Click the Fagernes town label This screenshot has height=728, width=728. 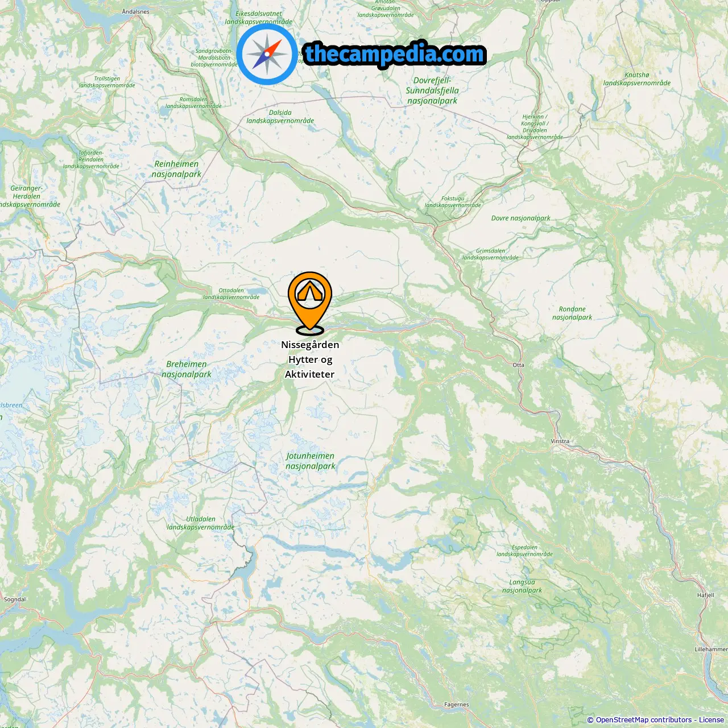[457, 705]
